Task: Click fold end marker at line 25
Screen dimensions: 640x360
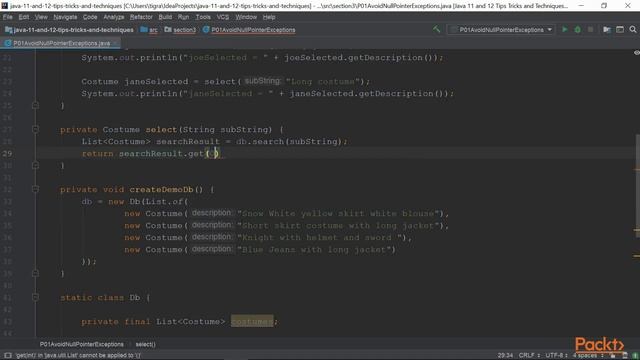Action: [36, 105]
